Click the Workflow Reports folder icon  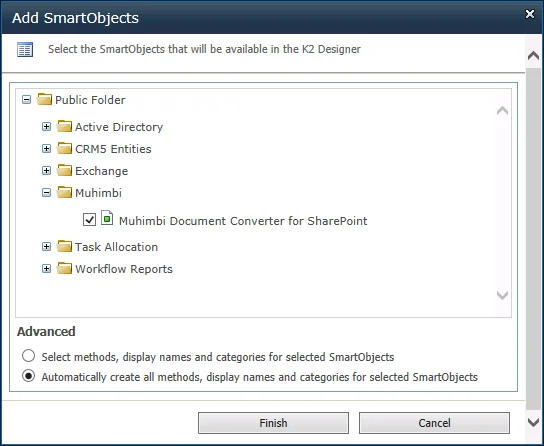(65, 268)
